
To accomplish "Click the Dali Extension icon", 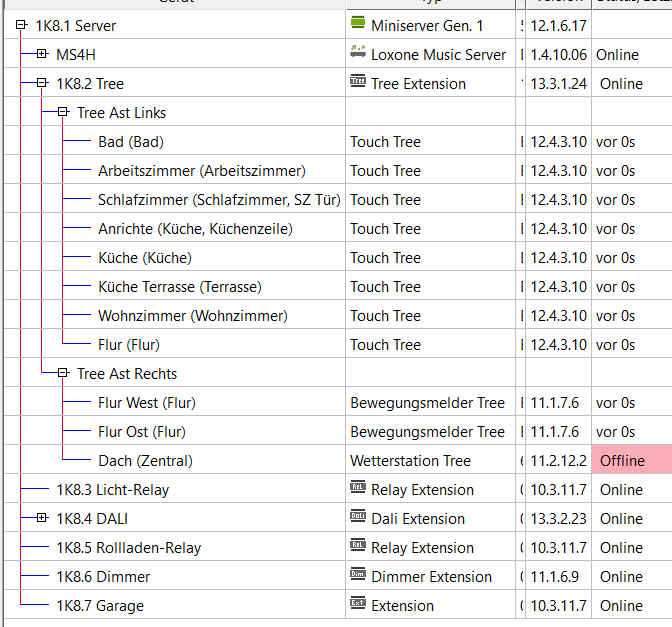I will [358, 518].
